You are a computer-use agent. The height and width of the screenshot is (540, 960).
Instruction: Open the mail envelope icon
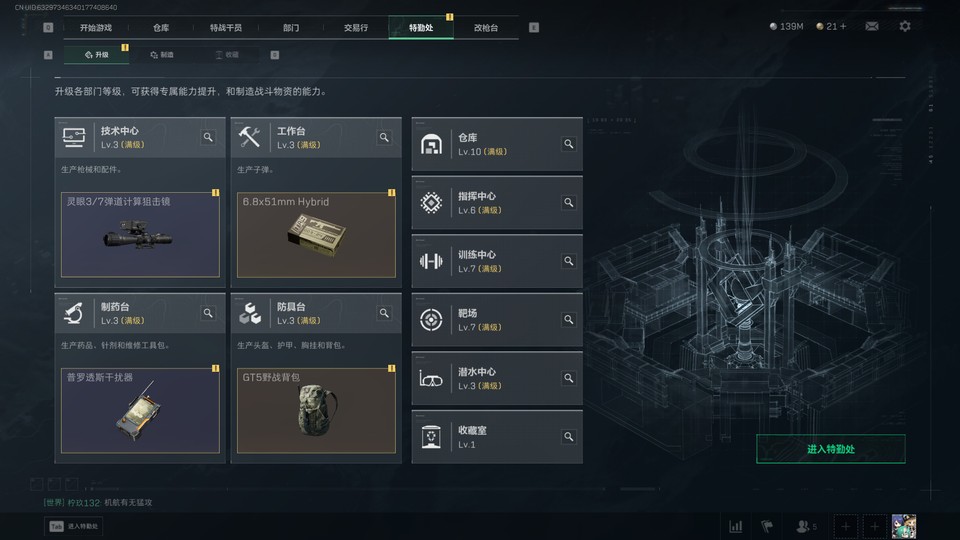click(872, 26)
